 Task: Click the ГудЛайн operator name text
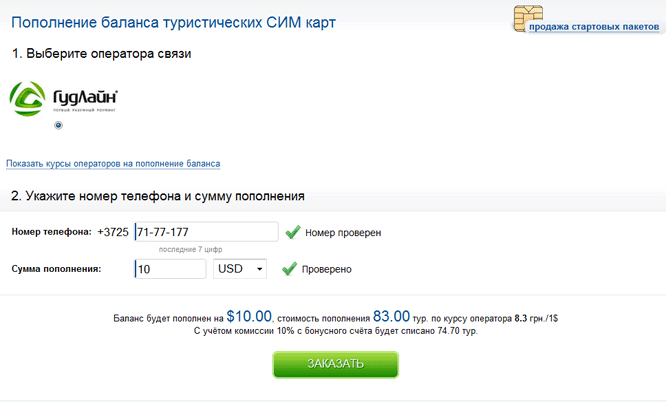(x=85, y=98)
